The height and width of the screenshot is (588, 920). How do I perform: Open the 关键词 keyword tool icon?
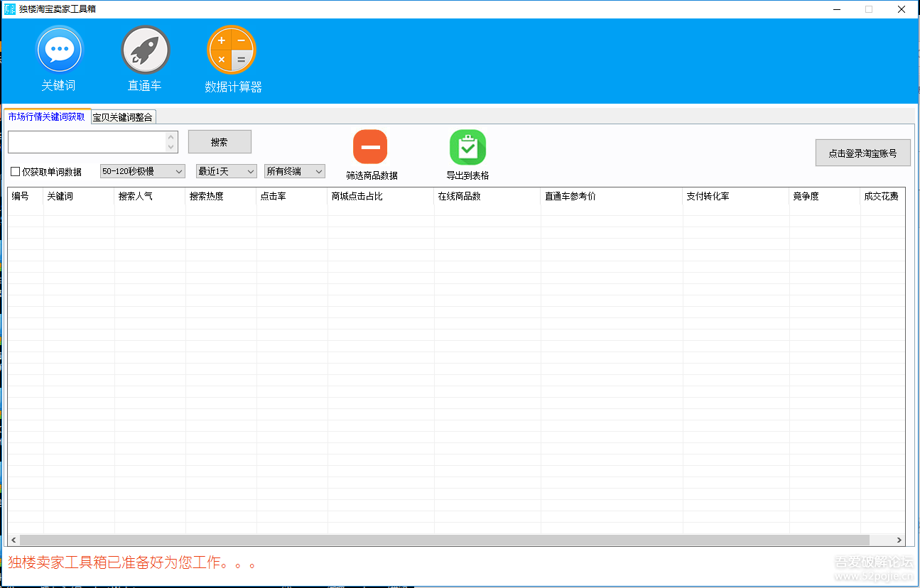click(60, 50)
